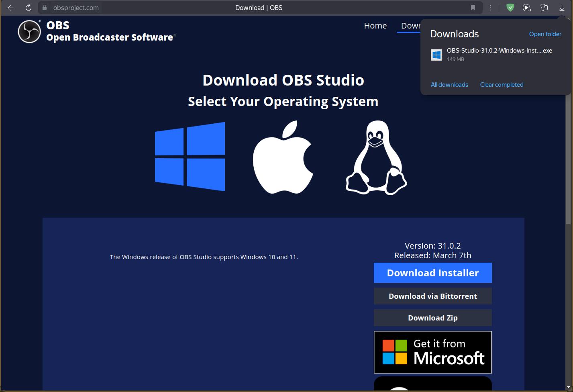Click Get it from Microsoft badge
The width and height of the screenshot is (573, 392).
(433, 352)
